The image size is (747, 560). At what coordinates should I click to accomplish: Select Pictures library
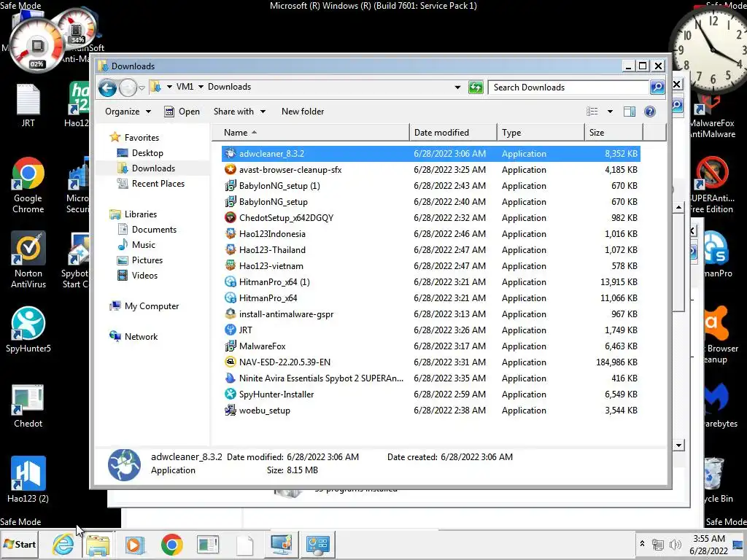pos(147,260)
